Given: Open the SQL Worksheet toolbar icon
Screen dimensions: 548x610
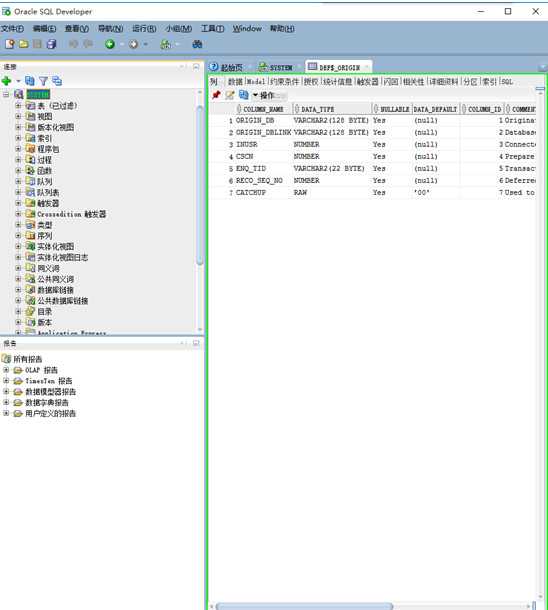Looking at the screenshot, I should tap(166, 44).
